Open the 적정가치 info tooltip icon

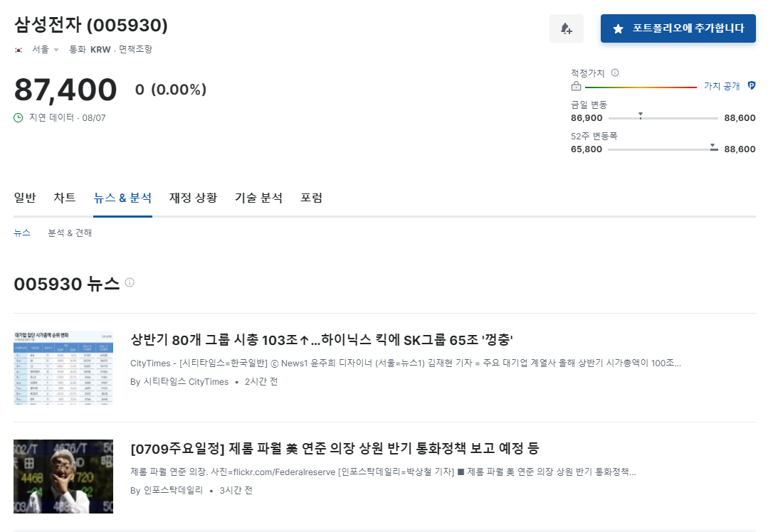click(x=614, y=72)
